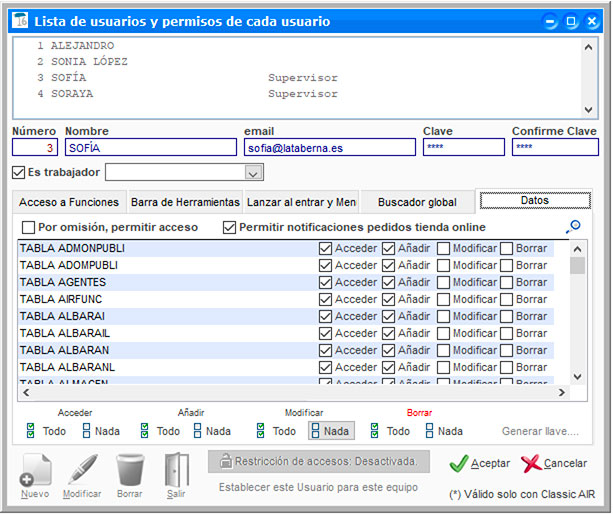Image resolution: width=613 pixels, height=514 pixels.
Task: Click the Número input field
Action: click(35, 147)
